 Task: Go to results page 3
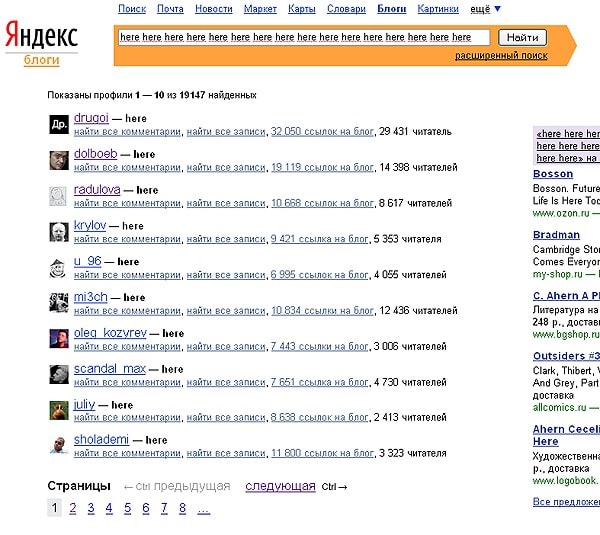pyautogui.click(x=91, y=508)
